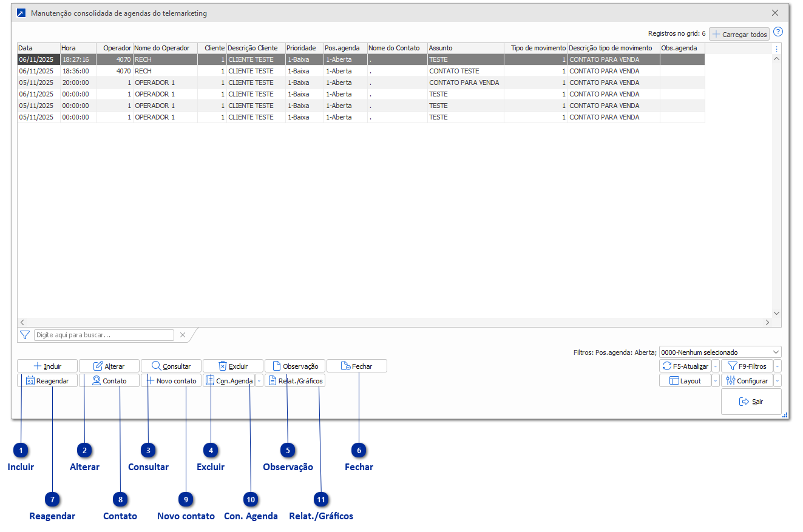Click the help question mark icon

pyautogui.click(x=778, y=33)
